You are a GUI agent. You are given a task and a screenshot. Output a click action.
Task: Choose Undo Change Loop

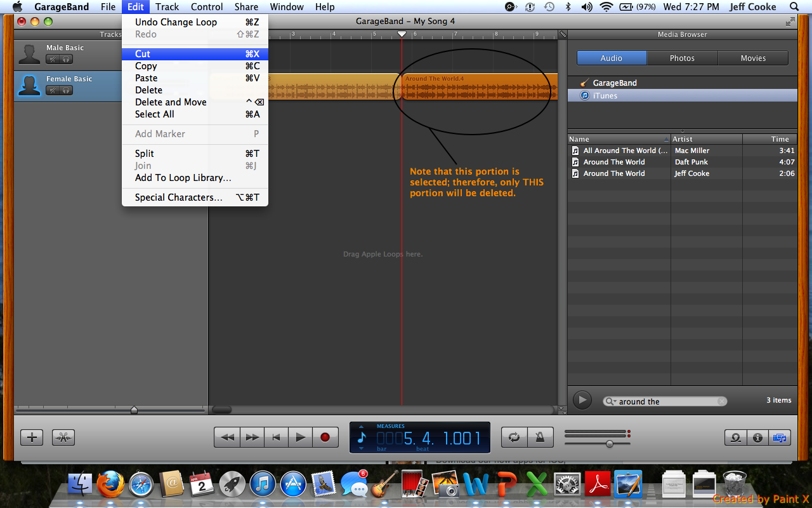pos(195,22)
